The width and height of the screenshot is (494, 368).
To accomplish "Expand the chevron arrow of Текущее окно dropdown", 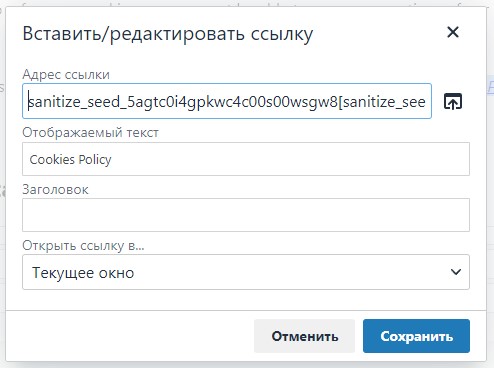I will coord(456,272).
